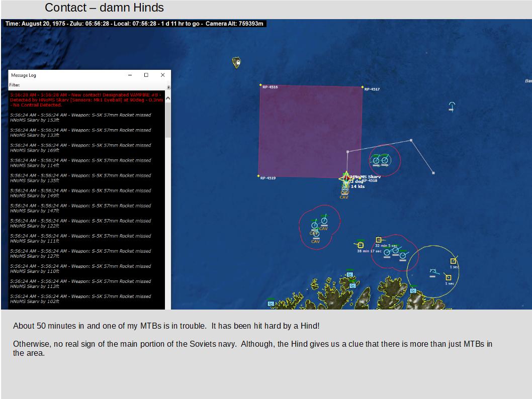Screen dimensions: 532x399
Task: Select the HNoMS Skarv unit marker
Action: [346, 179]
